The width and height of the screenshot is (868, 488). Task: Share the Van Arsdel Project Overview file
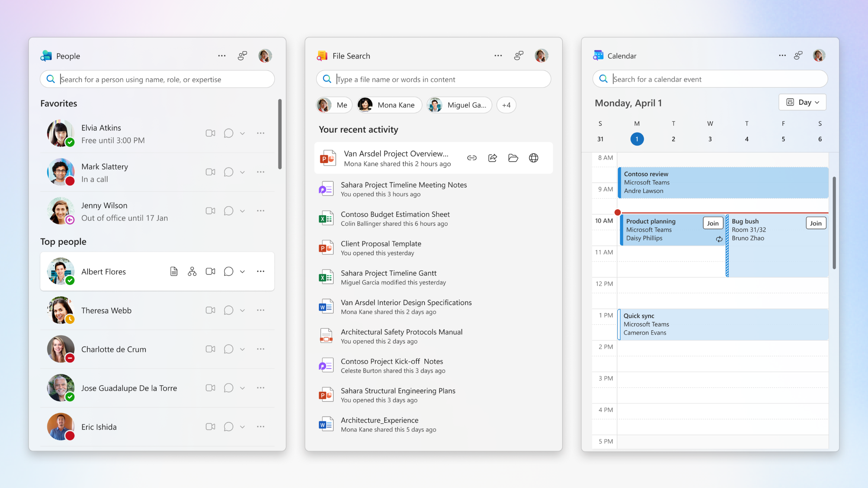click(492, 158)
